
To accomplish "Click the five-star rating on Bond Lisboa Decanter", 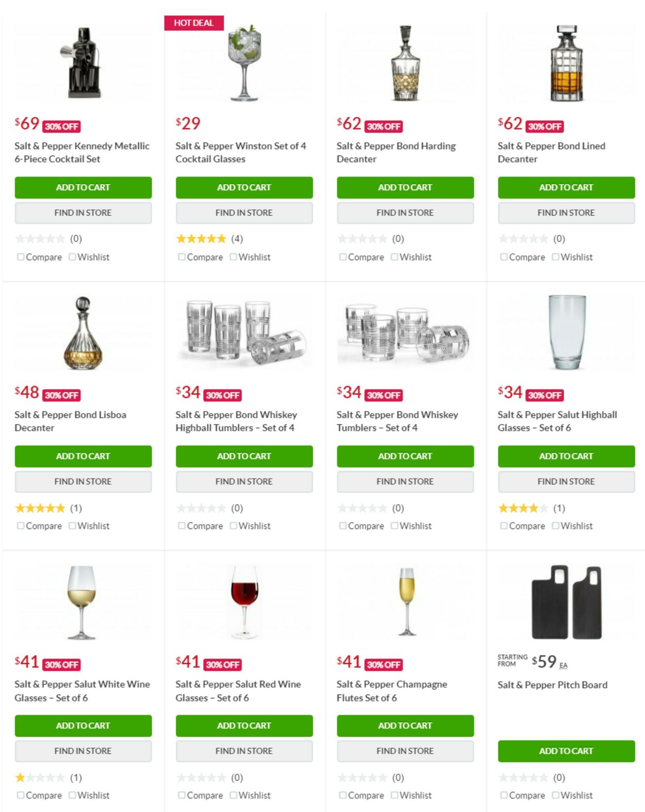I will click(x=40, y=507).
